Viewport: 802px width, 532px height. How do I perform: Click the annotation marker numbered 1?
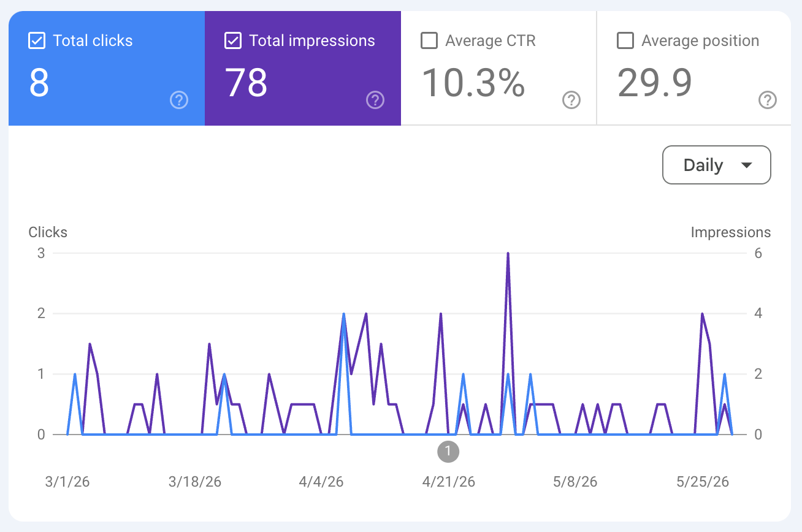tap(448, 452)
